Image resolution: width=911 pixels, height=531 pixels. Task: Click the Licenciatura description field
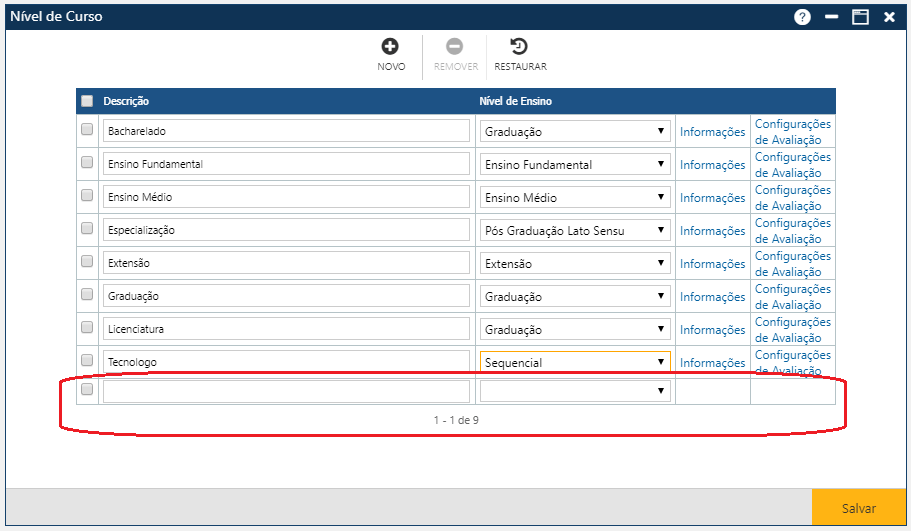click(x=286, y=329)
